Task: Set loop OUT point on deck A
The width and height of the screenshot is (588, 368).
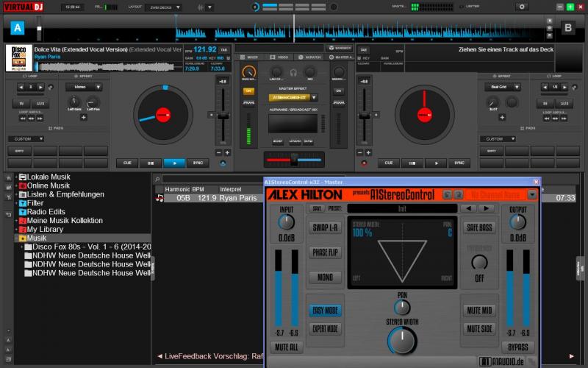Action: coord(40,104)
